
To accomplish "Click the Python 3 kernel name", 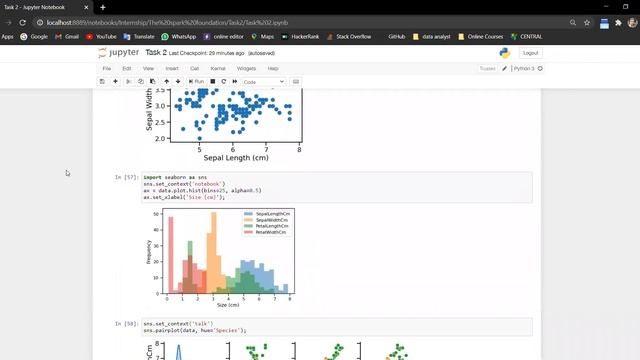I will (524, 69).
